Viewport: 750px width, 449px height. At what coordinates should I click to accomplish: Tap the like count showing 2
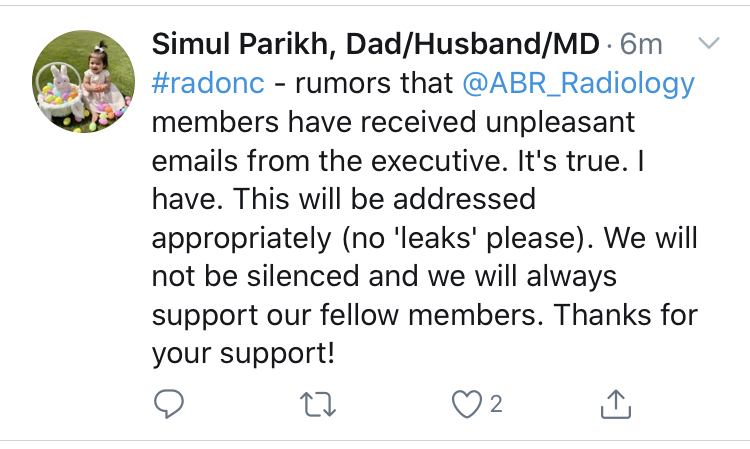495,403
